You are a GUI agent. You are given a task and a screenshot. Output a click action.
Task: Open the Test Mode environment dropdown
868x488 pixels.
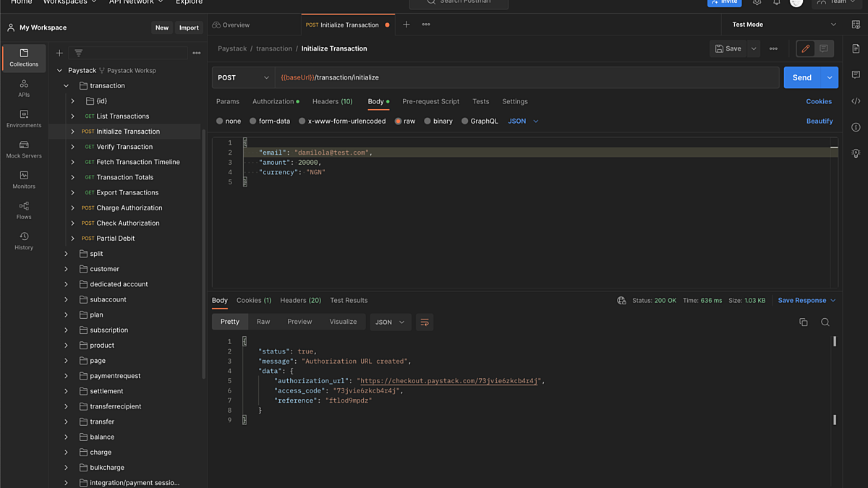pos(783,25)
